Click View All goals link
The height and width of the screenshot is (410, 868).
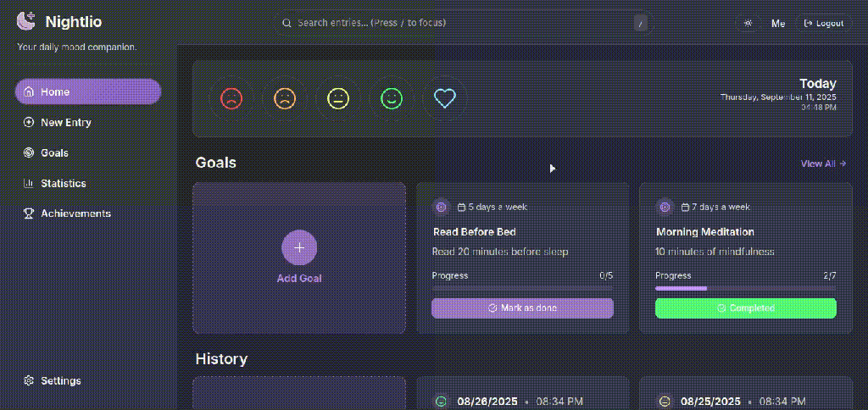tap(823, 163)
